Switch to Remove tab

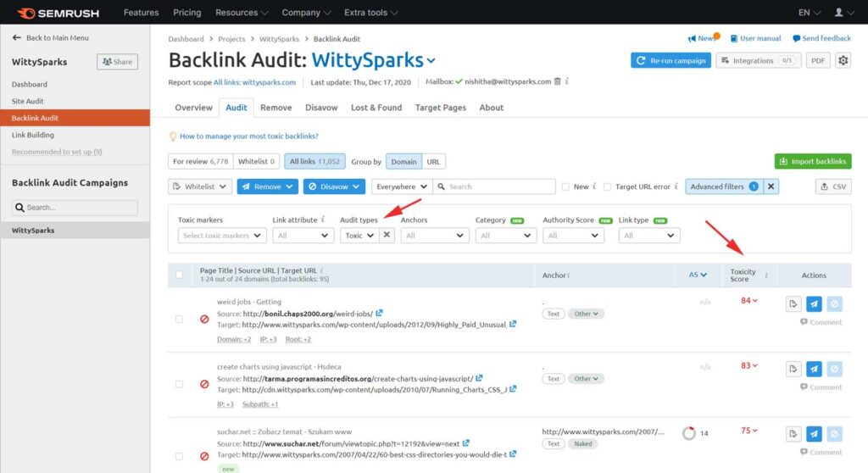click(x=275, y=108)
